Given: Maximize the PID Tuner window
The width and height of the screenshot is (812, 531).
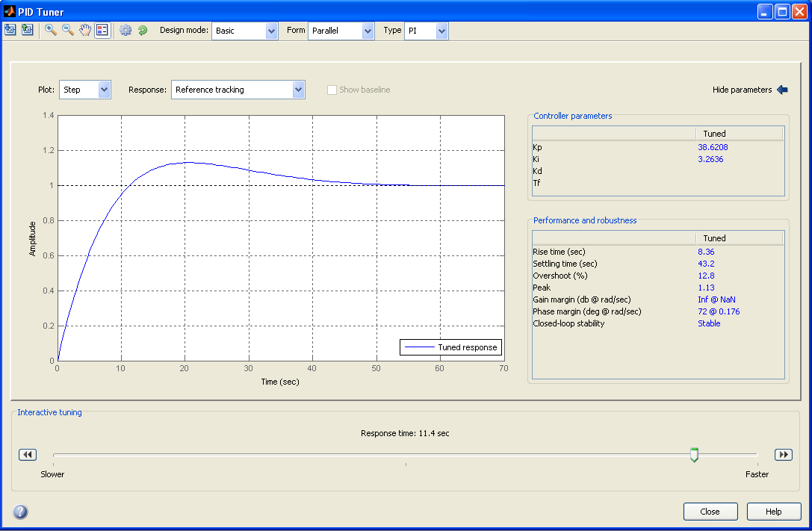Looking at the screenshot, I should point(782,11).
